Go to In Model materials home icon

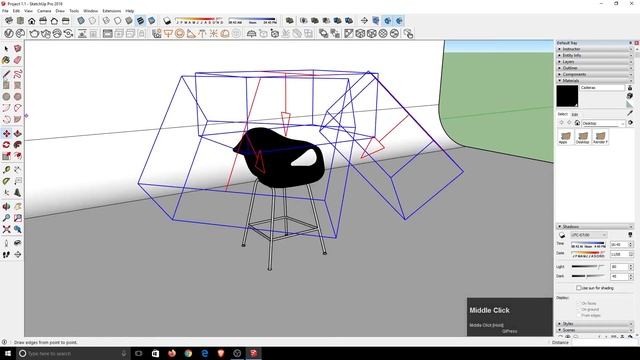tap(577, 123)
